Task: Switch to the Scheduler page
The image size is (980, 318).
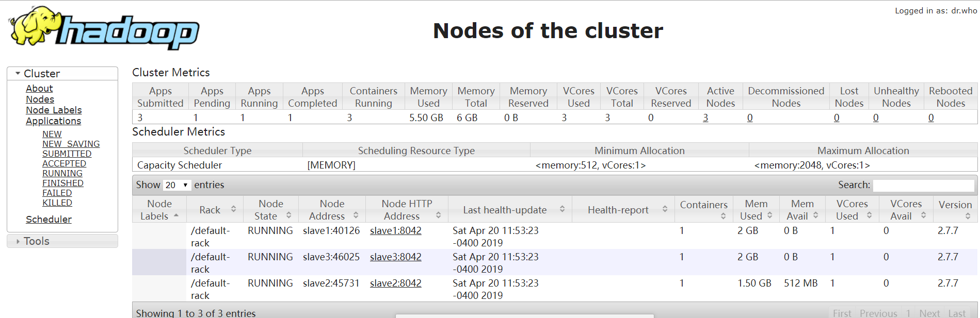Action: coord(48,219)
